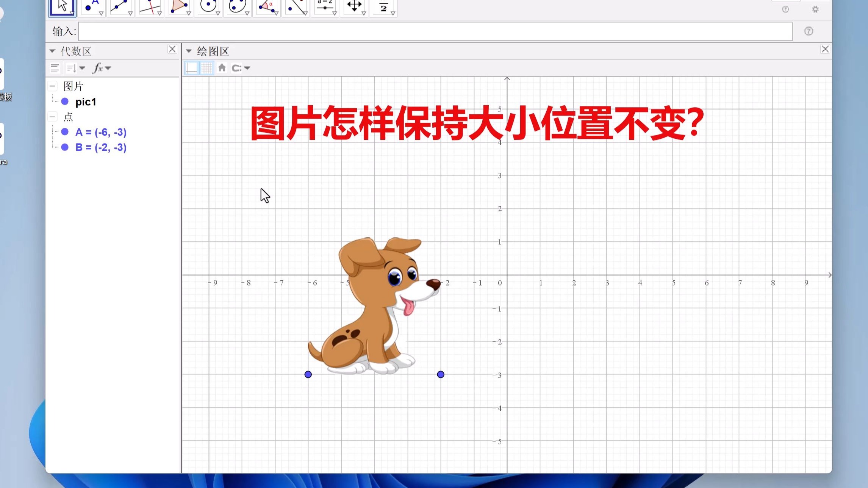Select the Angle measurement tool

(267, 6)
